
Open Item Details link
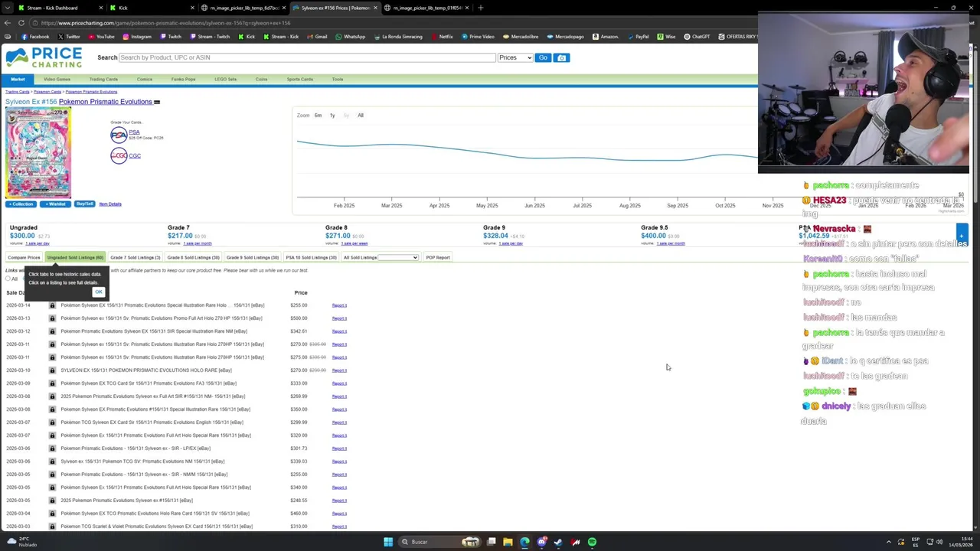pos(110,204)
